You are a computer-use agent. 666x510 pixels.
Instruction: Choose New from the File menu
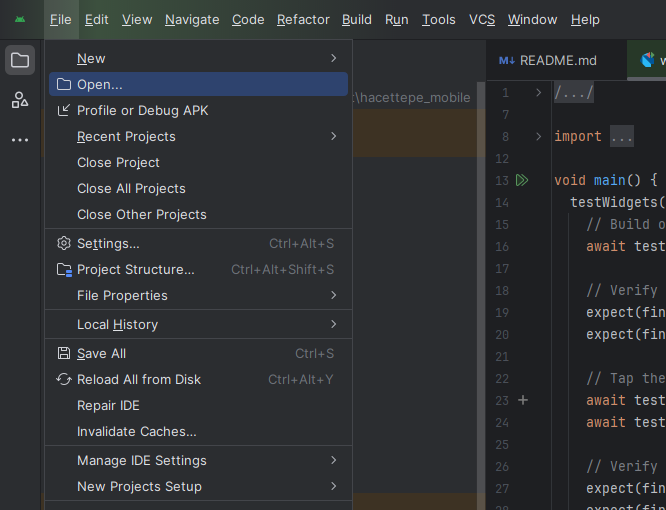pyautogui.click(x=198, y=58)
